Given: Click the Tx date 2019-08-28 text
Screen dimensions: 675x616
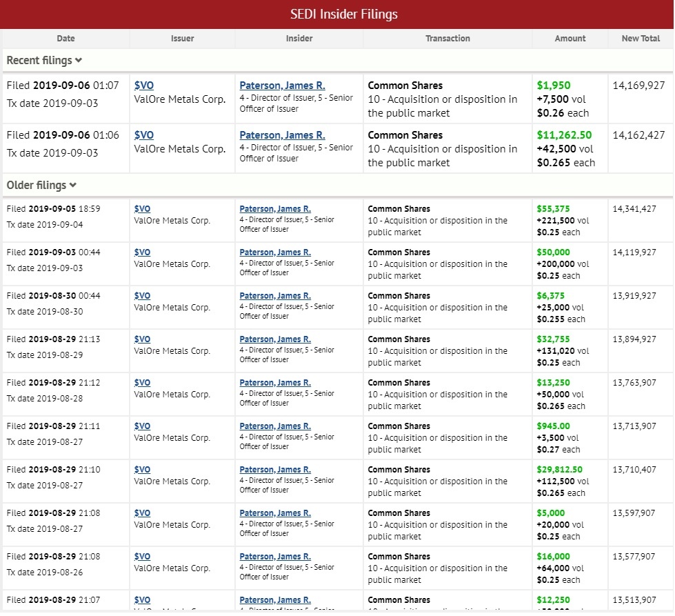Looking at the screenshot, I should tap(45, 399).
